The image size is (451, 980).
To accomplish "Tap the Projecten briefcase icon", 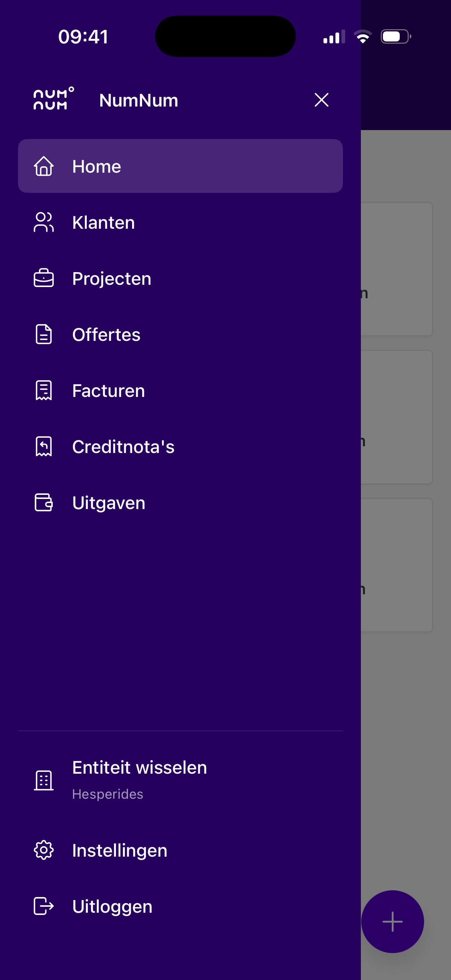I will click(44, 278).
